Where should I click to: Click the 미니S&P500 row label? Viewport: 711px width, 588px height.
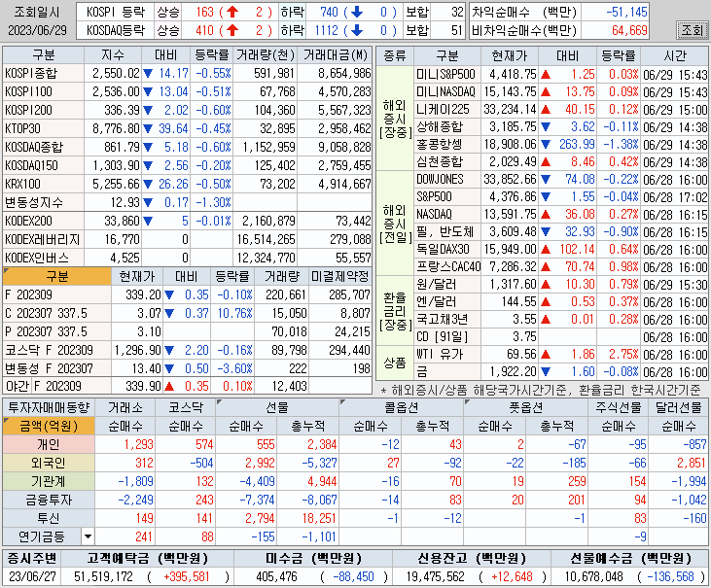click(x=447, y=74)
